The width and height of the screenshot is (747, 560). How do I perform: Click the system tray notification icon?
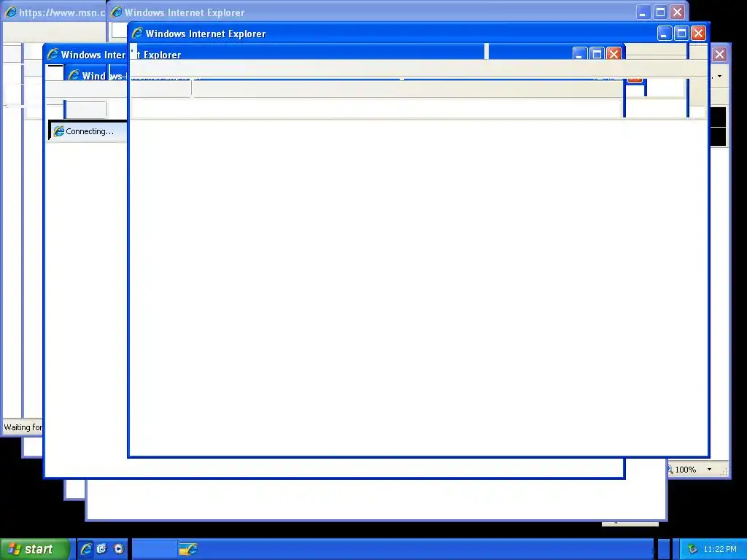pos(692,550)
